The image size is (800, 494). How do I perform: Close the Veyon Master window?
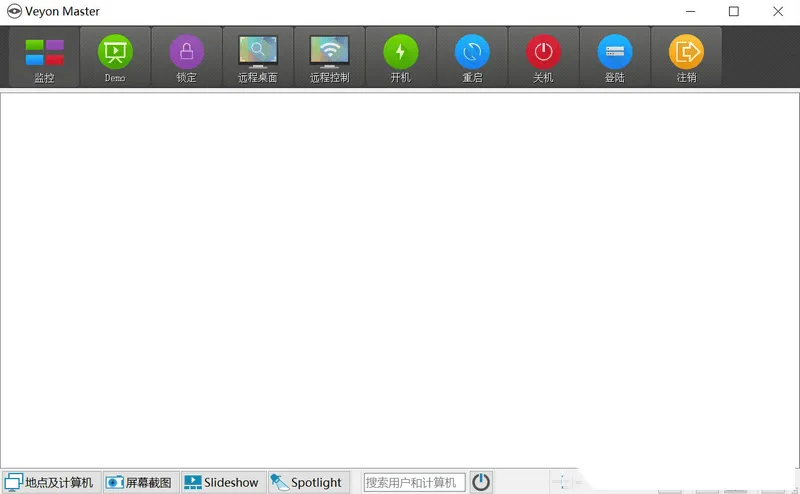778,12
